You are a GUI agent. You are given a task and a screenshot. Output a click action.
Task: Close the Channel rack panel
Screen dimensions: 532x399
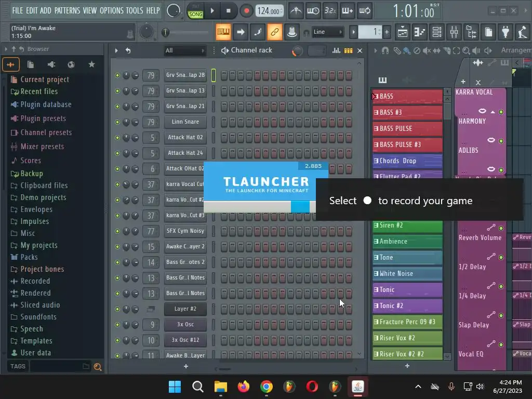[x=360, y=50]
